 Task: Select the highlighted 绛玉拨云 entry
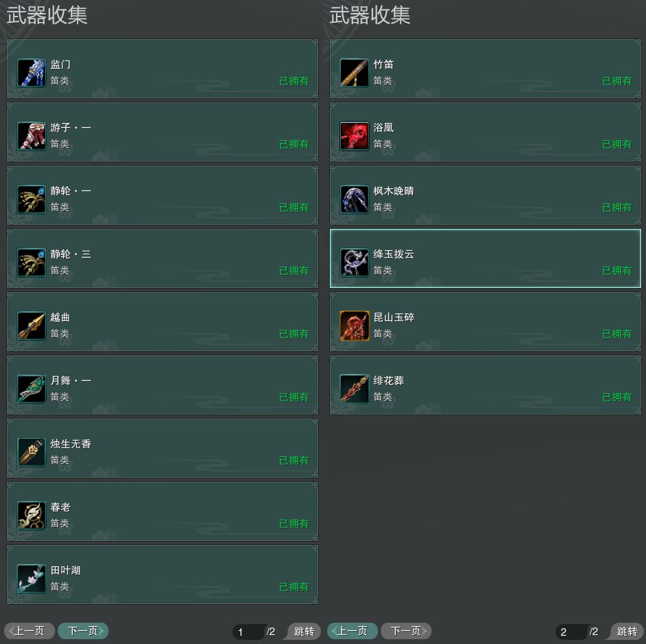pyautogui.click(x=485, y=258)
